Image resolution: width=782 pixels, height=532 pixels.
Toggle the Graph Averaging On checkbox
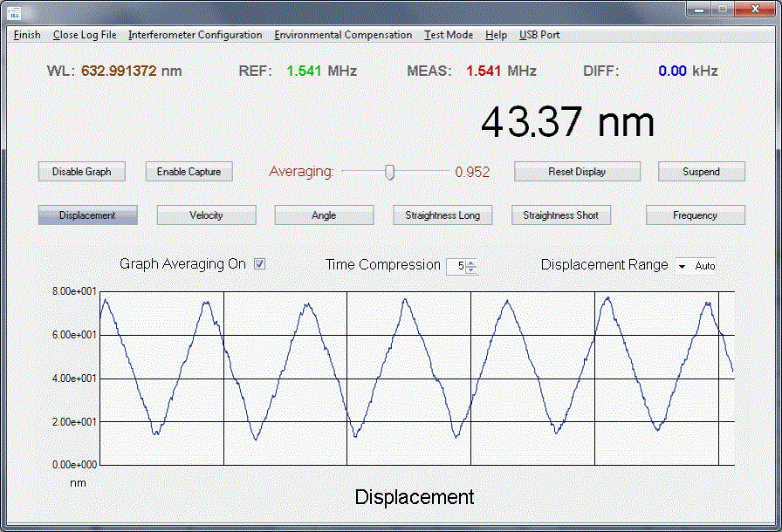(x=259, y=264)
